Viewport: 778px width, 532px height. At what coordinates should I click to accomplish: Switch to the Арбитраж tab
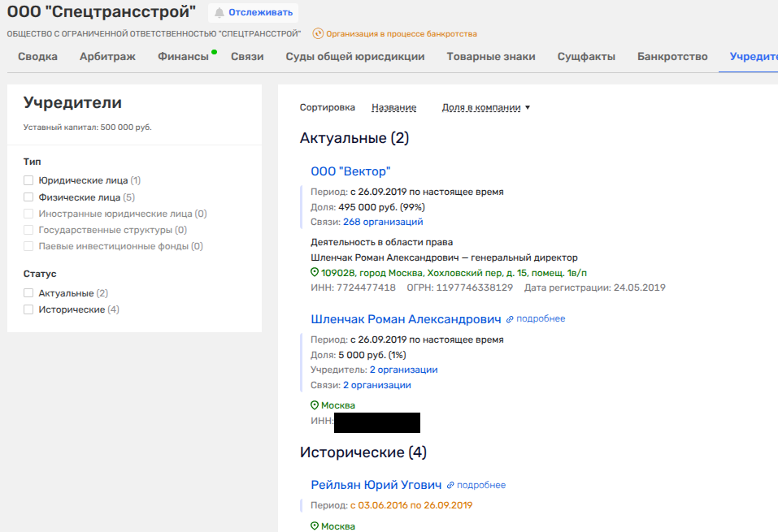[107, 57]
